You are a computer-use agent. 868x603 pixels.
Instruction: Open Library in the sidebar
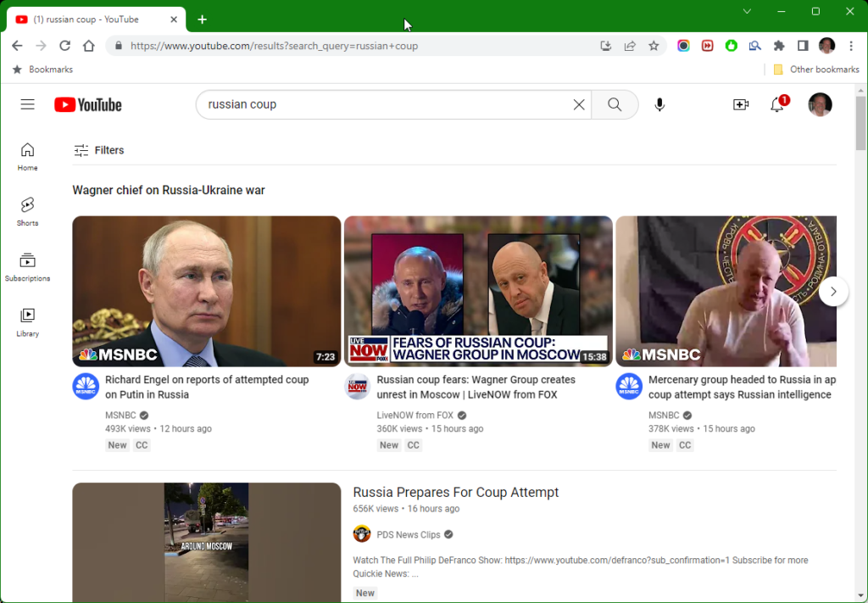point(27,321)
